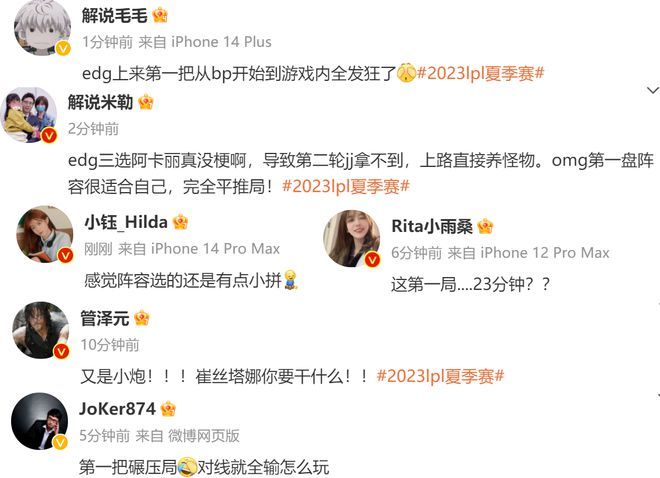
Task: Expand the chevron menu on 解说米勒's post
Action: coord(653,90)
